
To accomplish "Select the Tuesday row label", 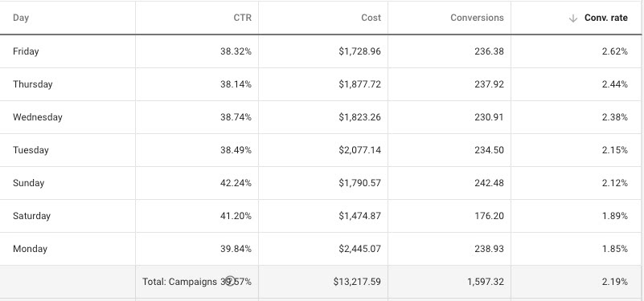I will tap(31, 149).
